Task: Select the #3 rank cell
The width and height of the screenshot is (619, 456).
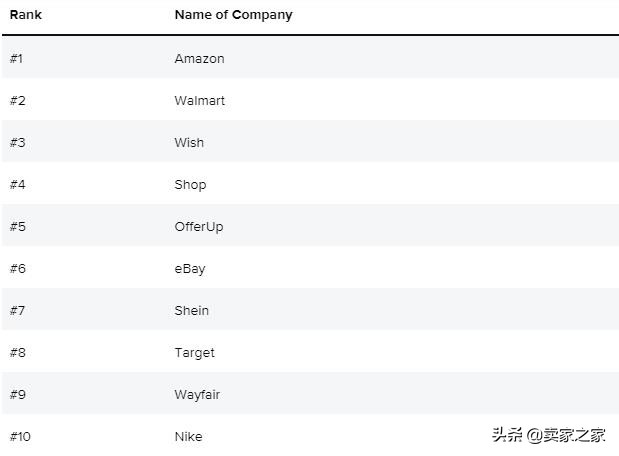Action: (17, 142)
